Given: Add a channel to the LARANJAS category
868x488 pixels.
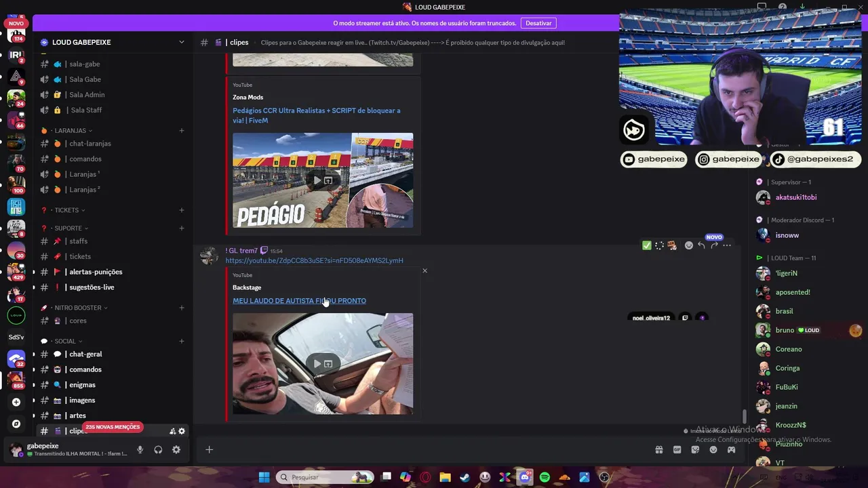Looking at the screenshot, I should point(182,130).
